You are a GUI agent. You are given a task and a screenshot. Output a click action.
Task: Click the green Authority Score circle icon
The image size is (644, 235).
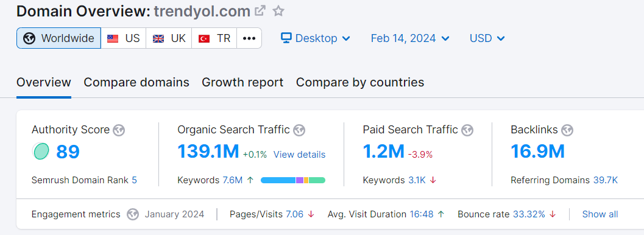[x=41, y=152]
